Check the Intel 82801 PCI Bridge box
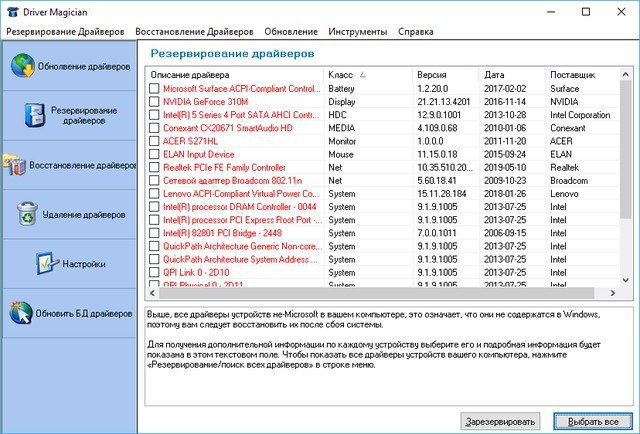 [154, 233]
